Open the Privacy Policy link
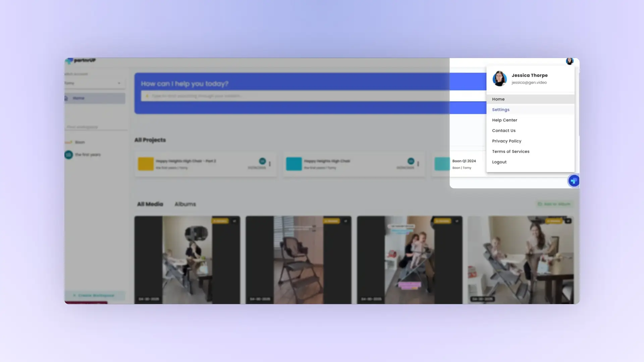644x362 pixels. tap(506, 141)
